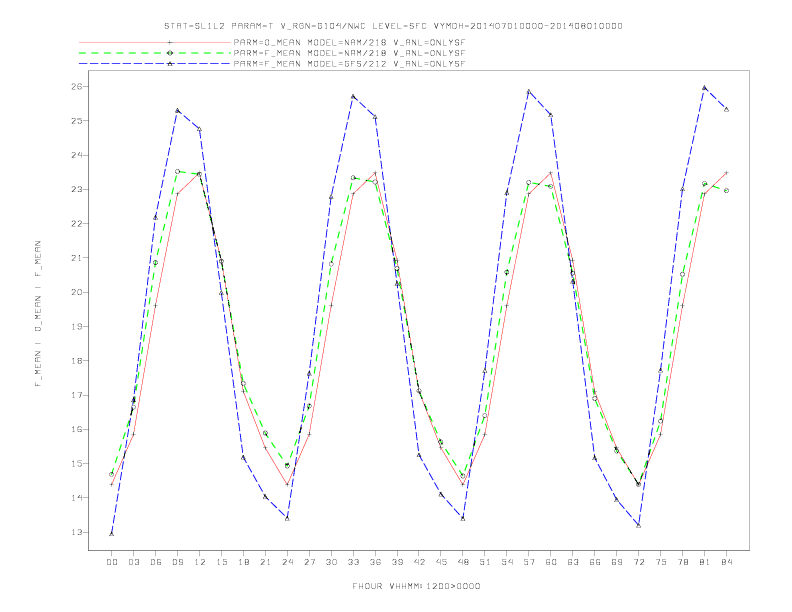Click x-axis tick label 39
This screenshot has height=612, width=792.
click(x=397, y=562)
